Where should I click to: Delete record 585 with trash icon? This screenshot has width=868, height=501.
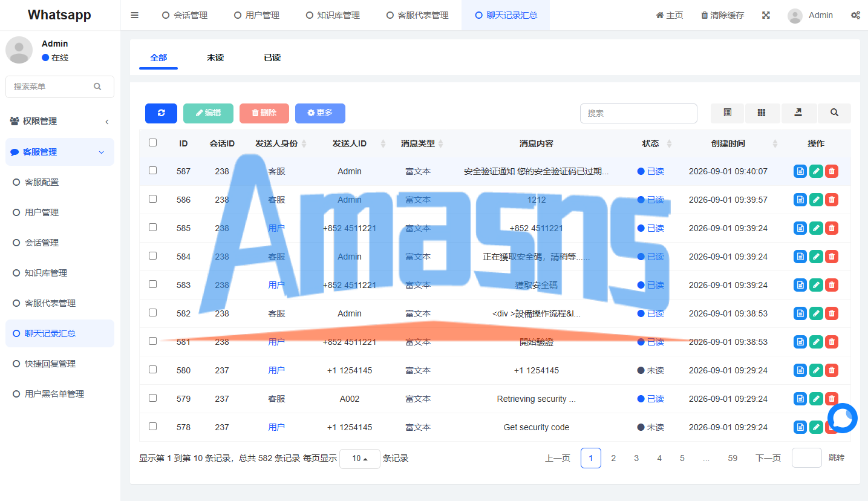pyautogui.click(x=832, y=228)
